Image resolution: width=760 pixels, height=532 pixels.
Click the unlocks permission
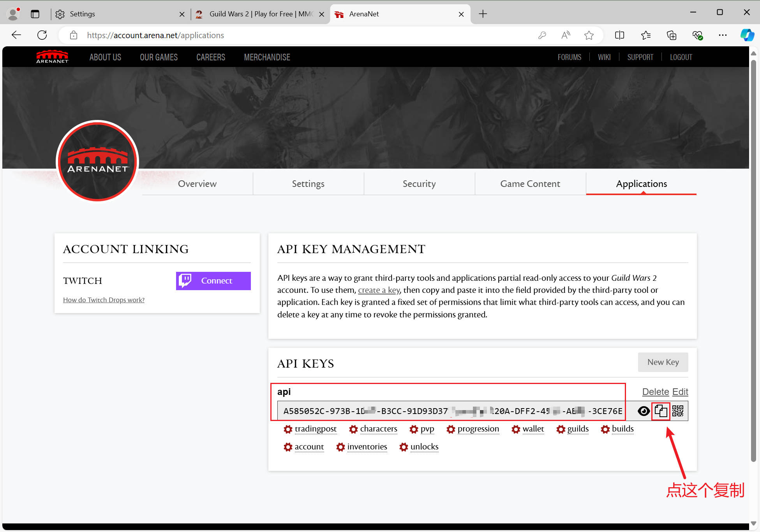(x=419, y=447)
